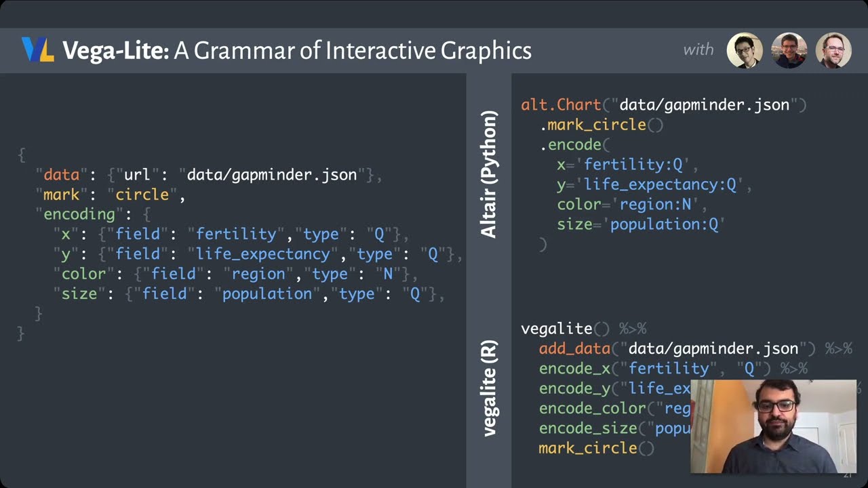868x488 pixels.
Task: Click the Altair x='fertility:Q' line
Action: coord(628,165)
